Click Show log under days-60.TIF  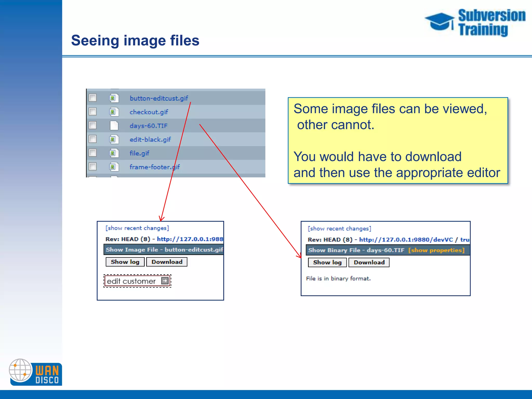[327, 262]
